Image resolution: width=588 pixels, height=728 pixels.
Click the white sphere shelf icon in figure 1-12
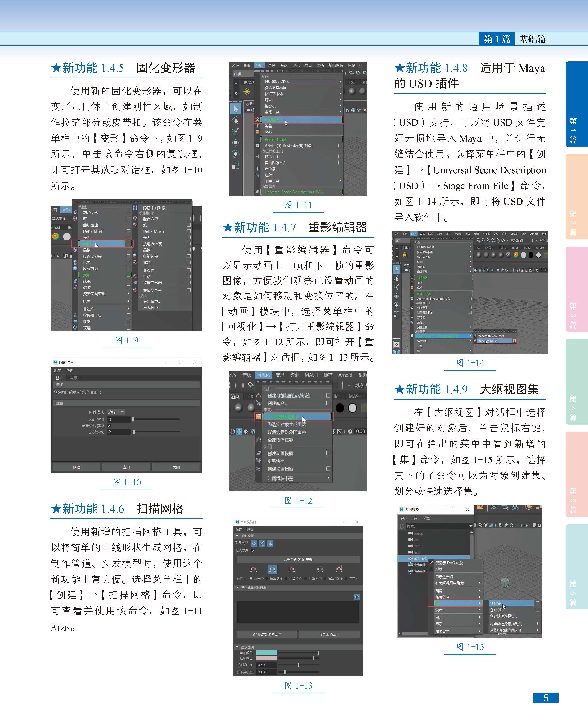click(x=353, y=408)
